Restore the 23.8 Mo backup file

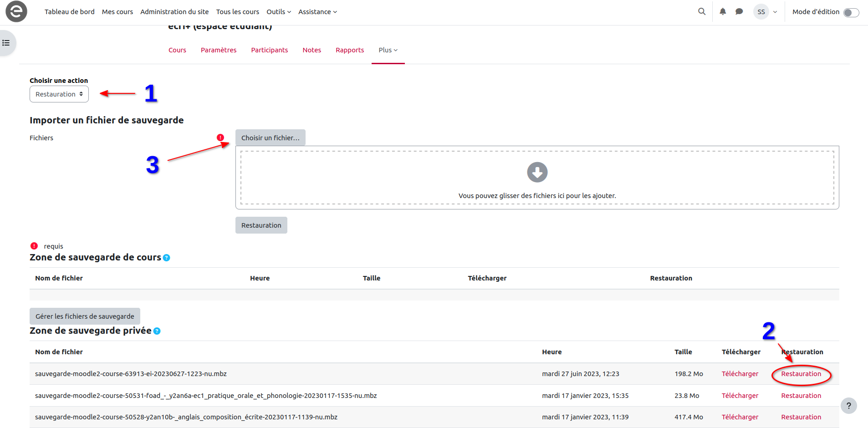[801, 396]
